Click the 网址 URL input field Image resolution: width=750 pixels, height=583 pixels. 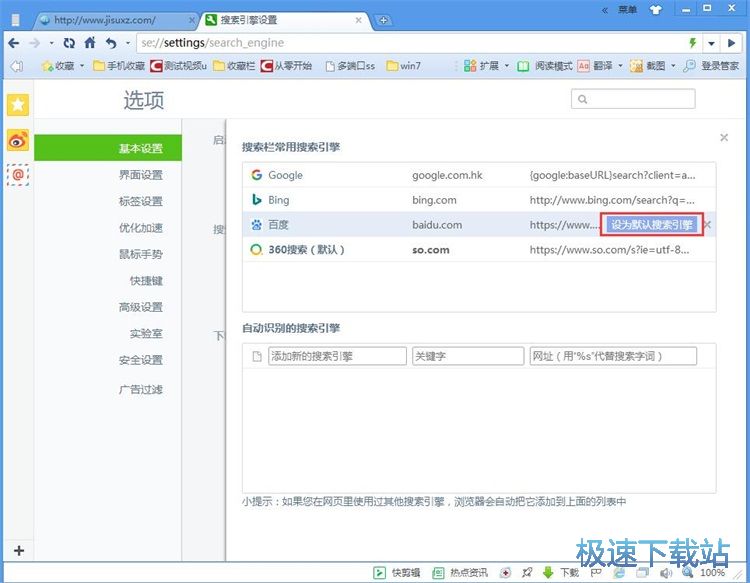613,356
